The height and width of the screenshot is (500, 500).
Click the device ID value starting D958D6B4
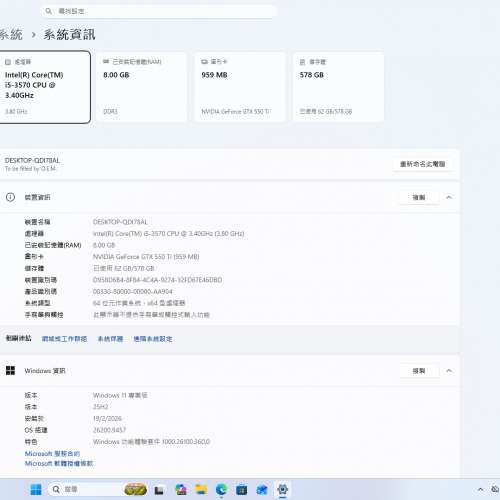pyautogui.click(x=157, y=280)
